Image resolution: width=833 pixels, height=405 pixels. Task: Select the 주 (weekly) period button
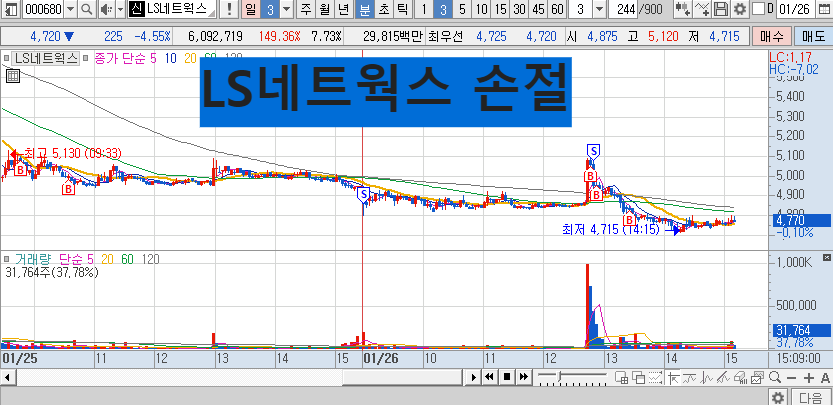pos(305,9)
